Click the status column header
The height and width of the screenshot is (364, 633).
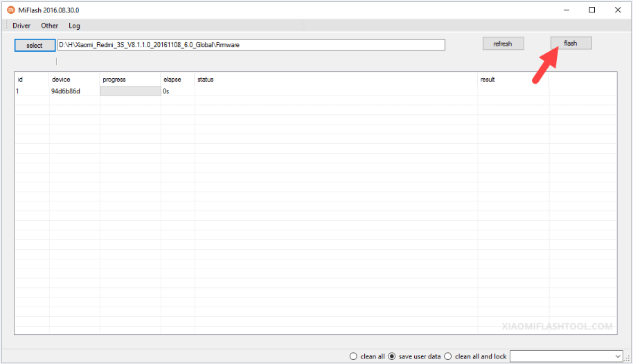point(336,80)
